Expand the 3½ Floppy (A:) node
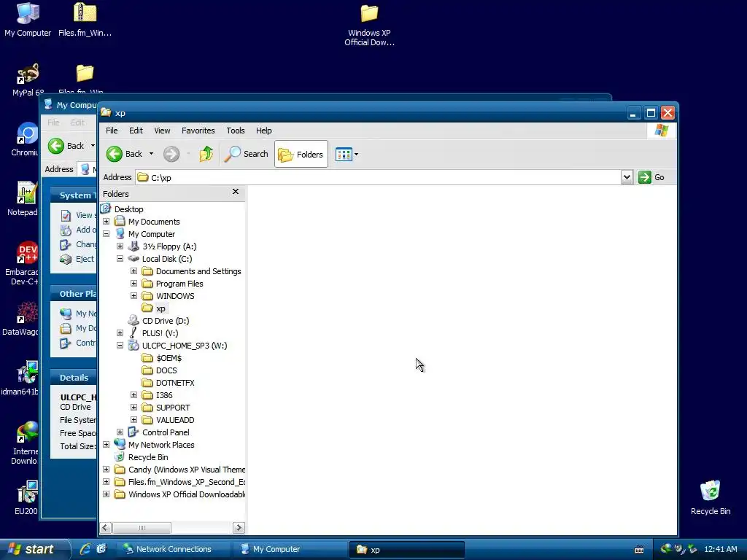This screenshot has height=560, width=747. tap(120, 246)
